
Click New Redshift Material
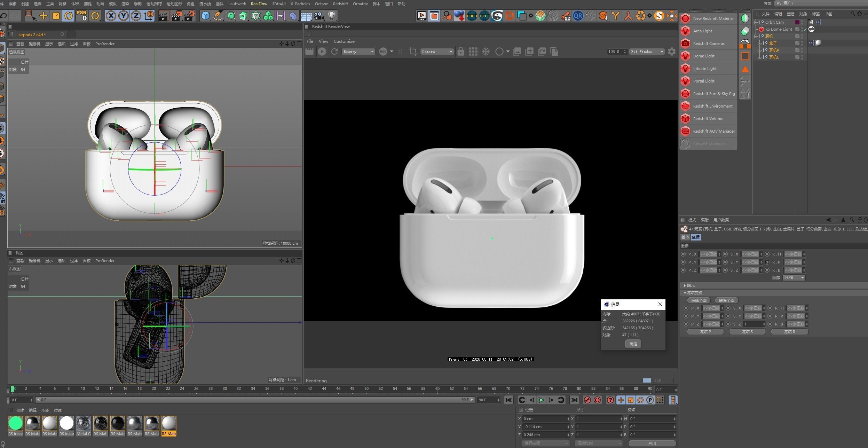click(708, 18)
